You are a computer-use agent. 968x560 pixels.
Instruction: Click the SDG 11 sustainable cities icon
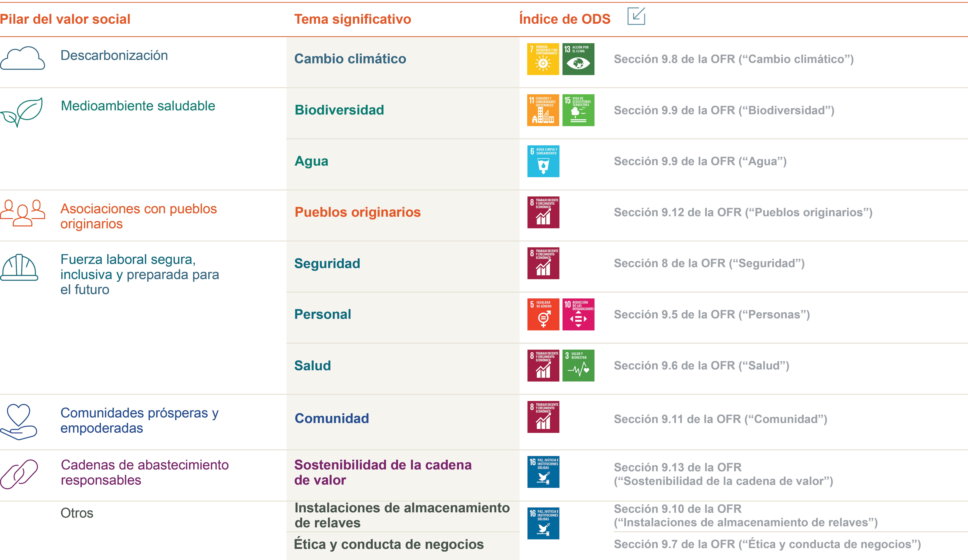tap(543, 110)
